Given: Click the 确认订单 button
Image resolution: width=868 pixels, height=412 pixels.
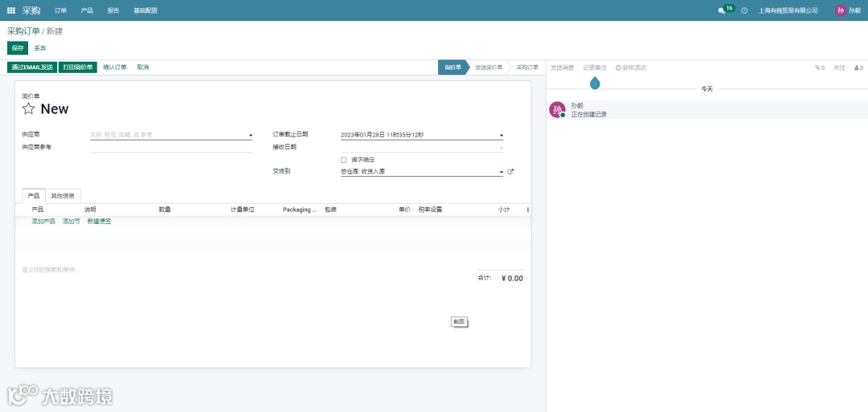Looking at the screenshot, I should click(115, 67).
